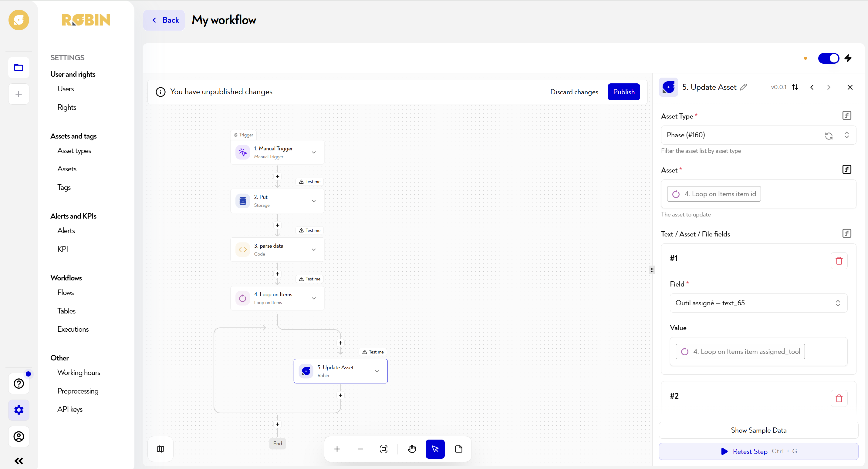This screenshot has height=469, width=868.
Task: Delete field entry #1
Action: (839, 261)
